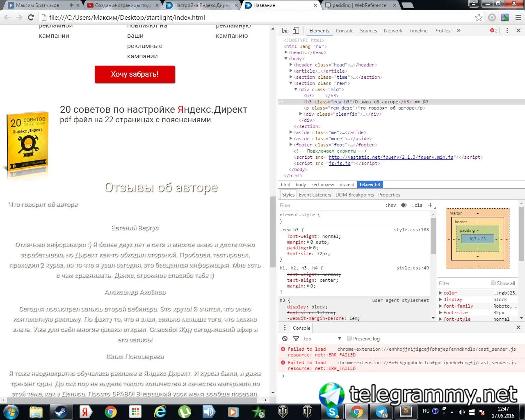Screen dimensions: 525x420
Task: Expand the font-family computed property
Action: tap(441, 306)
